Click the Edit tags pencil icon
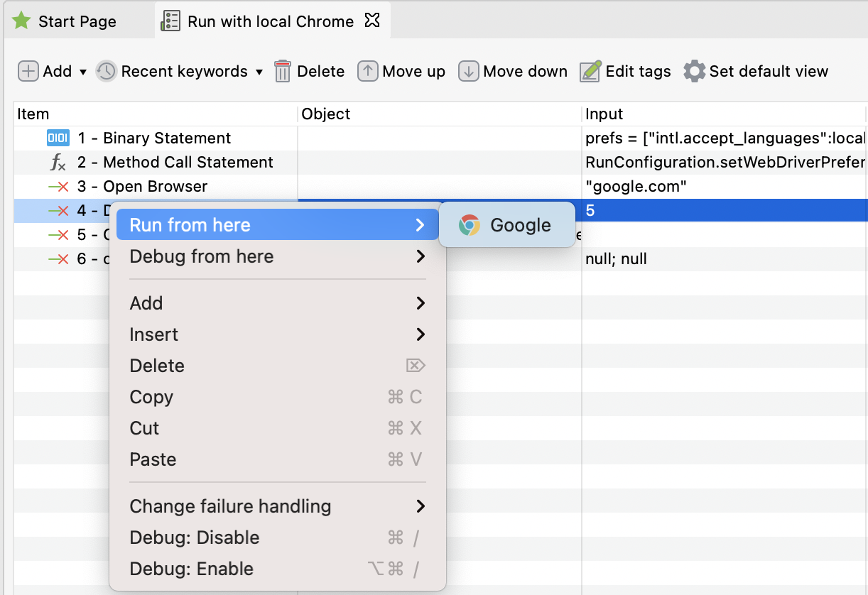This screenshot has width=868, height=595. click(x=590, y=72)
